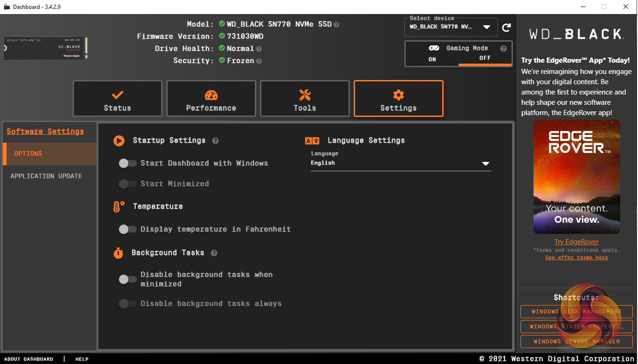This screenshot has height=364, width=638.
Task: Toggle Disable background tasks always
Action: (127, 304)
